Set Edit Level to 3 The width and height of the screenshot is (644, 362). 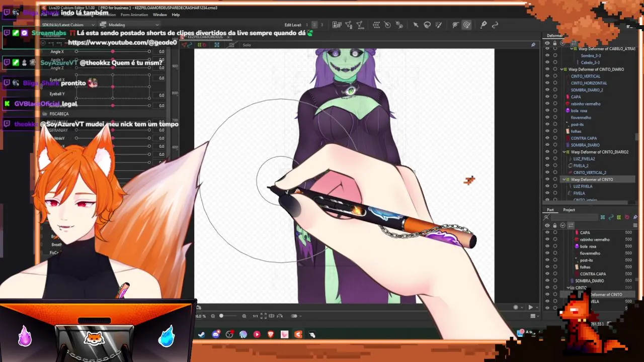pos(322,25)
